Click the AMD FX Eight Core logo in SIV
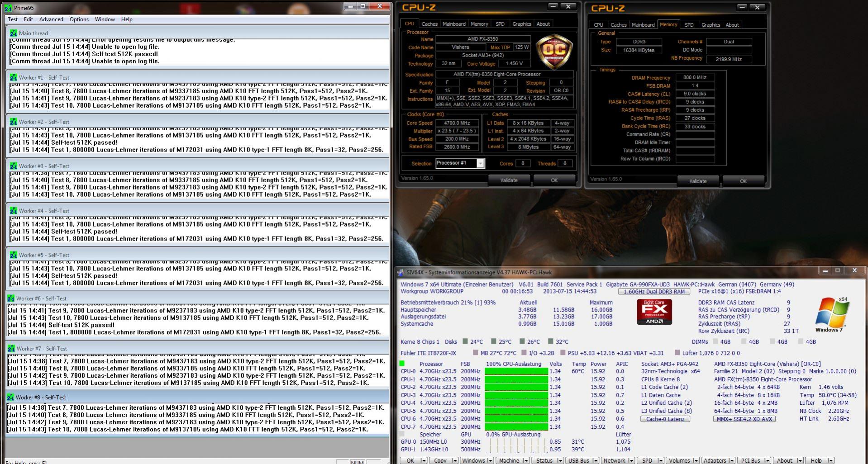The width and height of the screenshot is (868, 464). coord(654,312)
